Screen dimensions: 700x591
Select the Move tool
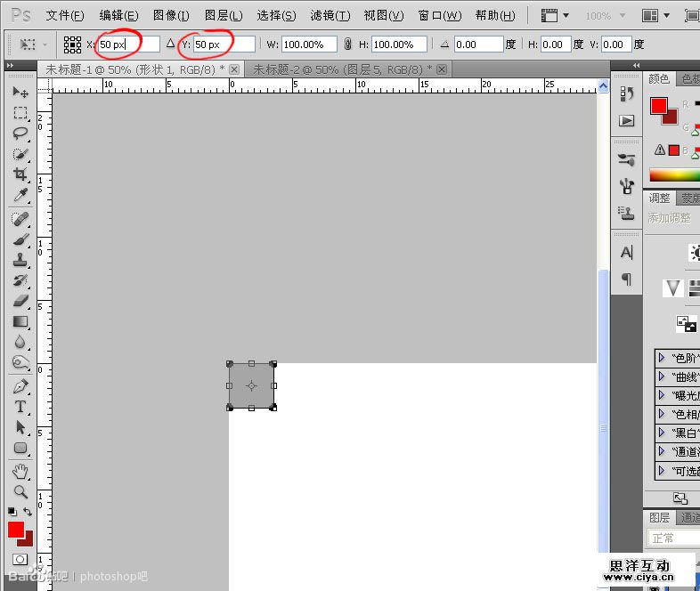click(20, 92)
